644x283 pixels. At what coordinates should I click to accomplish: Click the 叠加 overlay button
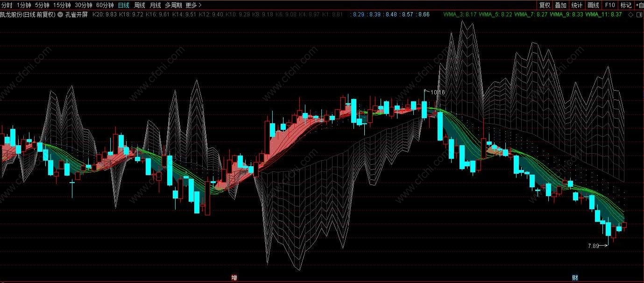tap(560, 5)
